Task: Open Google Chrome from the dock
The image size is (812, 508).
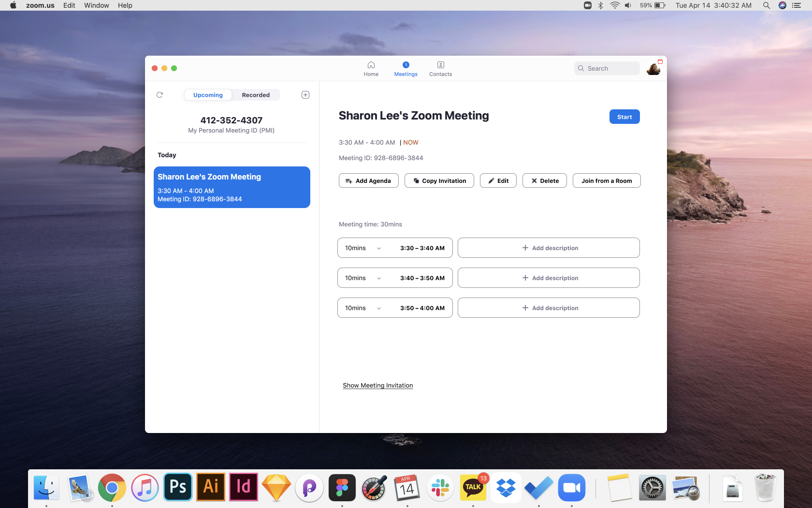Action: 112,488
